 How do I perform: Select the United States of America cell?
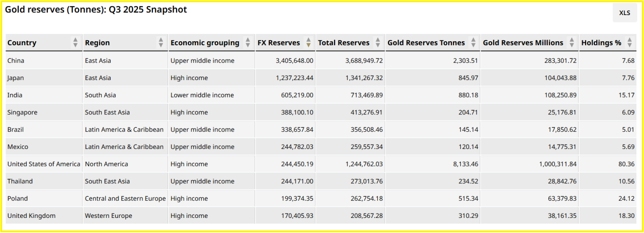(44, 164)
